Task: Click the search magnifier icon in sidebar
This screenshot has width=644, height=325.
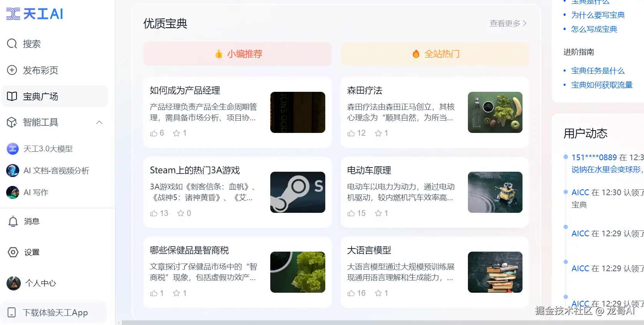Action: (12, 44)
